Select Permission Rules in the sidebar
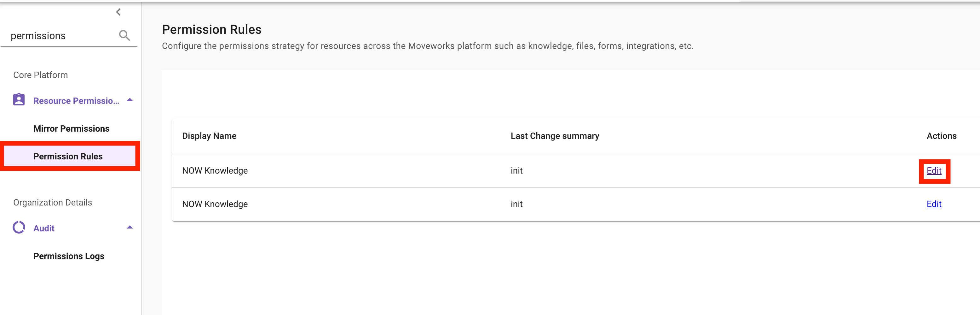The height and width of the screenshot is (315, 980). pyautogui.click(x=68, y=157)
